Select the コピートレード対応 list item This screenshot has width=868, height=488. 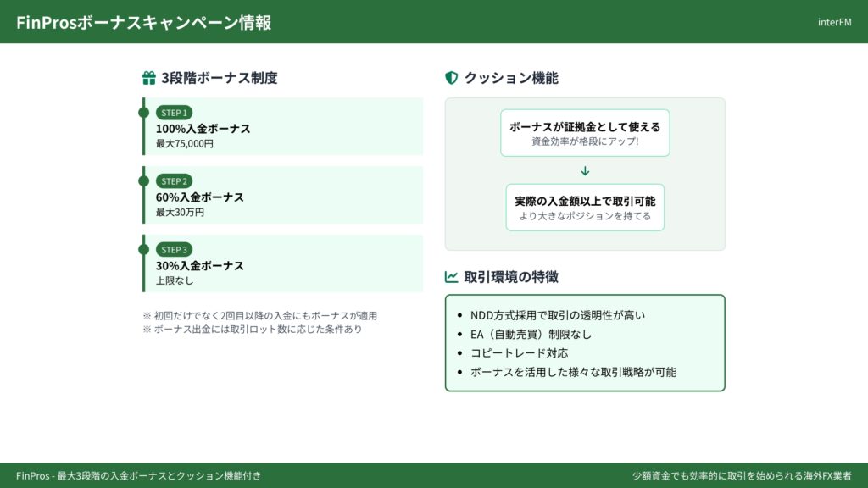click(x=519, y=352)
